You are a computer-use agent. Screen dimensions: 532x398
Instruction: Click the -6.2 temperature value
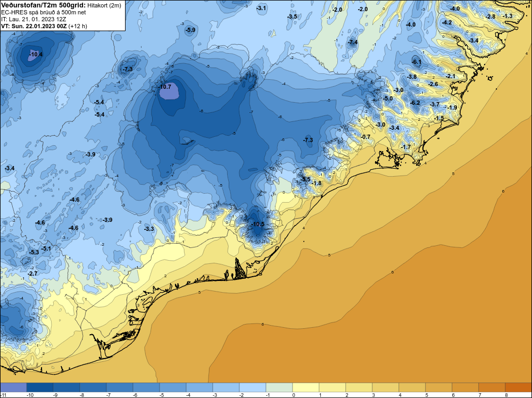coord(415,103)
